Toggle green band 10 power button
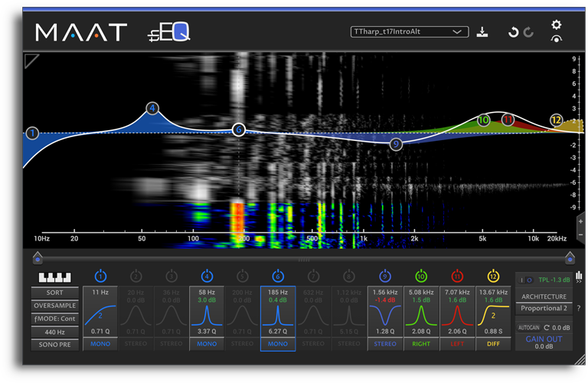Image resolution: width=588 pixels, height=383 pixels. [x=421, y=276]
